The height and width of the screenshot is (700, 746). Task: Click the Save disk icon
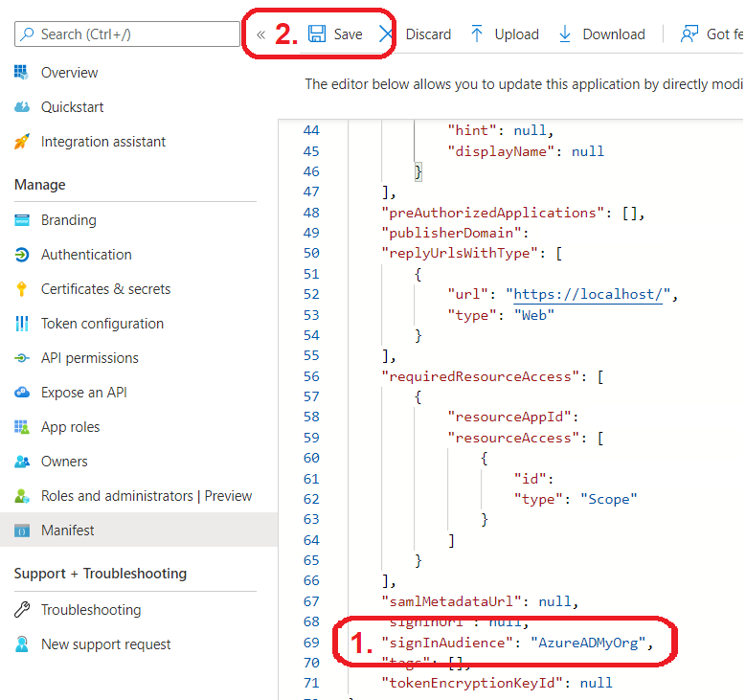point(317,34)
